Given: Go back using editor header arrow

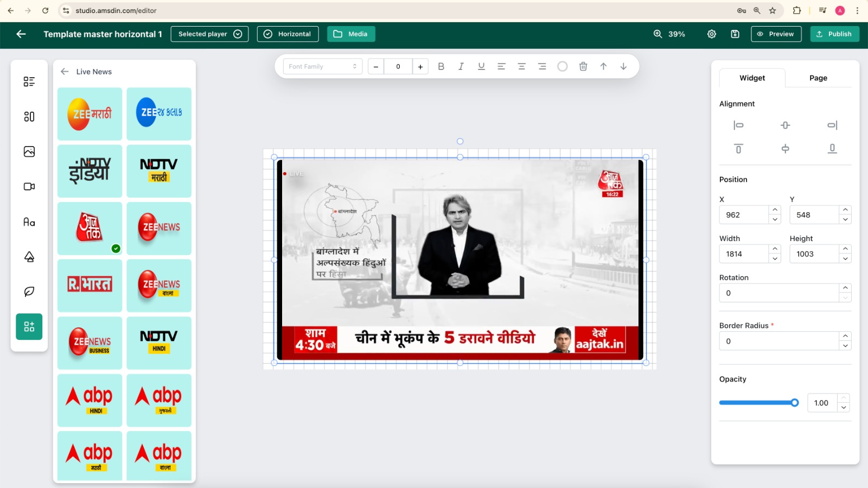Looking at the screenshot, I should click(21, 34).
